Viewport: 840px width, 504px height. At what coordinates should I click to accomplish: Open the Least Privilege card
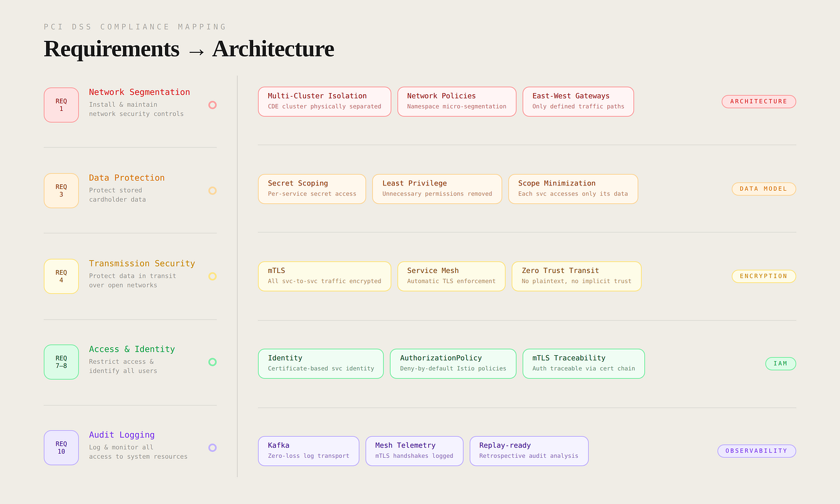437,189
